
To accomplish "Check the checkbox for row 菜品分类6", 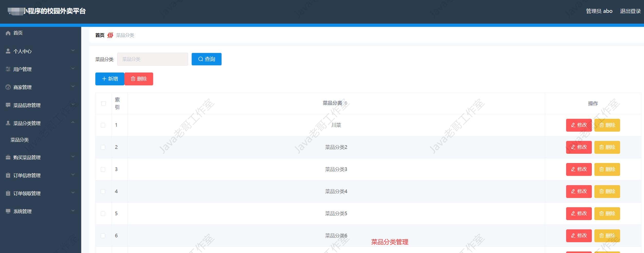I will tap(103, 236).
